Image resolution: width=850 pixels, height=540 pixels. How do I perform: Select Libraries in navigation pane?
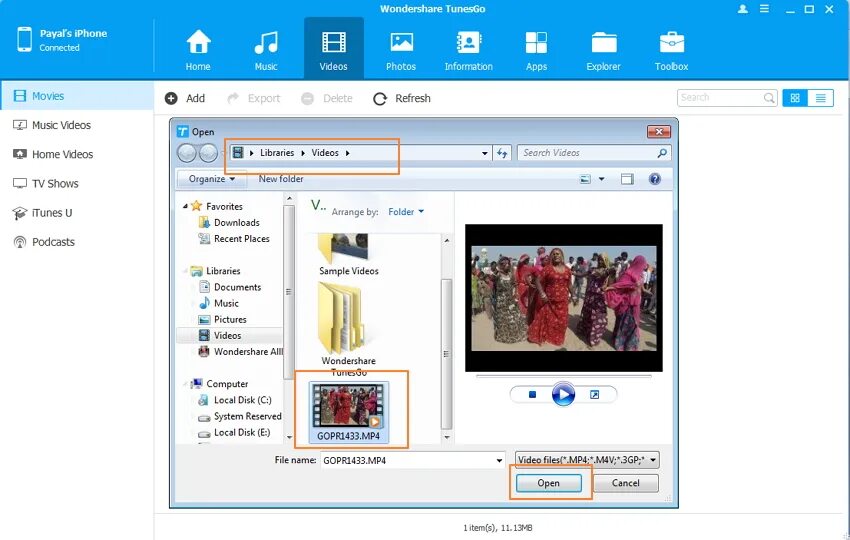tap(223, 271)
